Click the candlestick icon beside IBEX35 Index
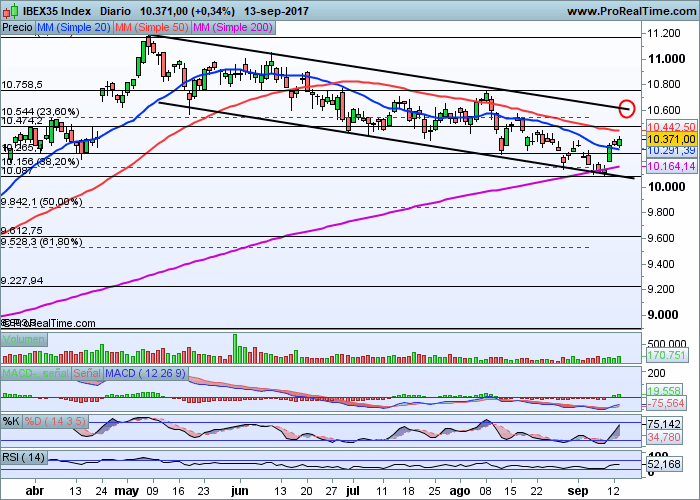Viewport: 700px width, 500px height. point(11,11)
